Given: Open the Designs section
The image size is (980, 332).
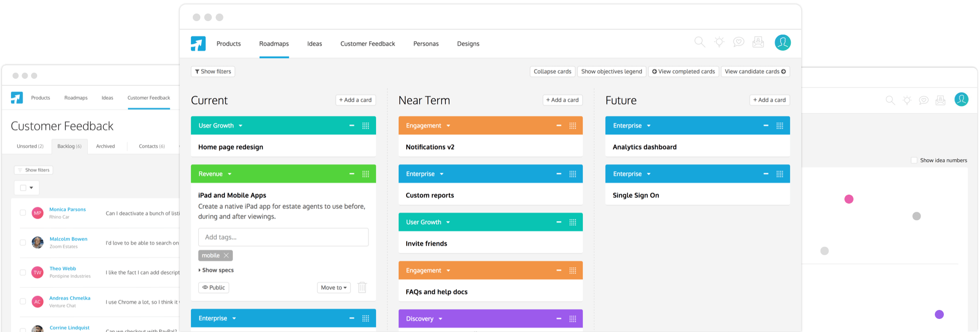Looking at the screenshot, I should tap(468, 44).
